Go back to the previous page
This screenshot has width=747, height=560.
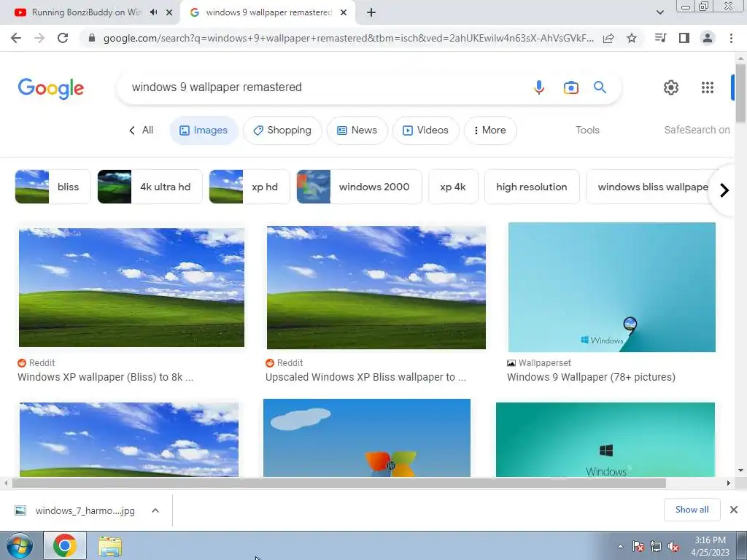point(16,38)
